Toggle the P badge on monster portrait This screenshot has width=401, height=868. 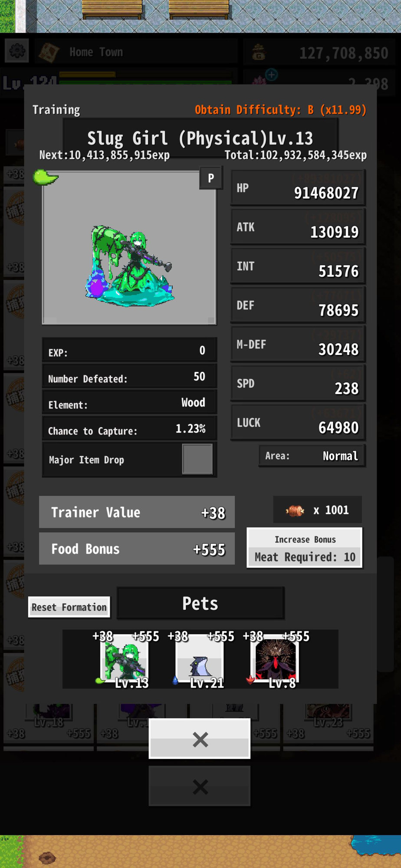coord(211,178)
